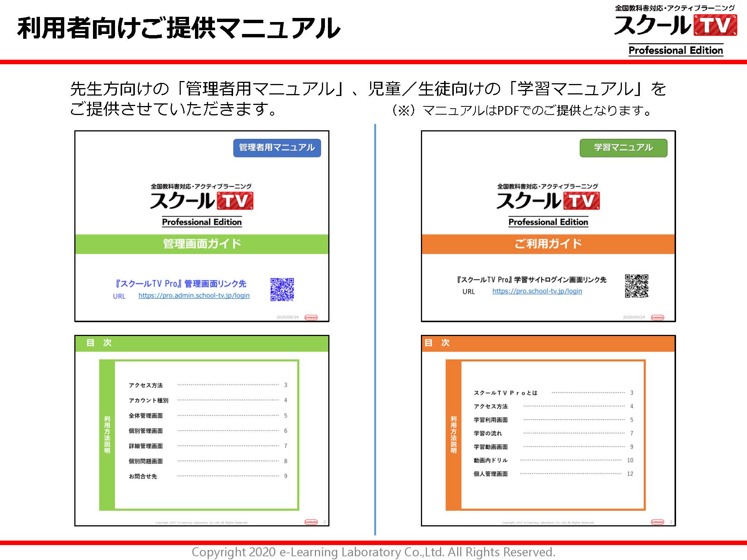The width and height of the screenshot is (747, 560).
Task: Click page number 12 for 個人管理画面
Action: coord(630,474)
